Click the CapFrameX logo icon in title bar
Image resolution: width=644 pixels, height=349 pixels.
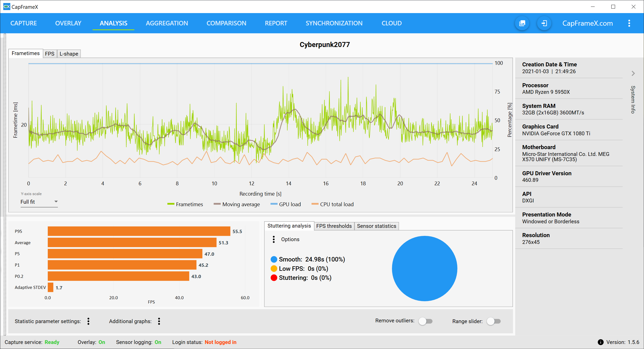pos(7,7)
